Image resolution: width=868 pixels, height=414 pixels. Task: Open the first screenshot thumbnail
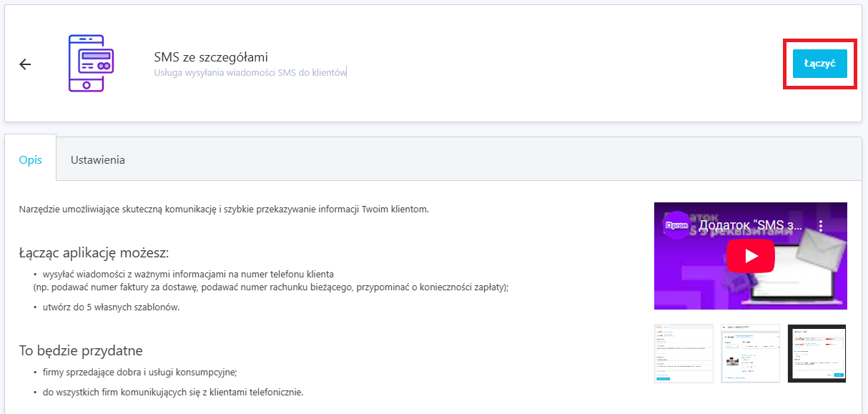click(684, 353)
